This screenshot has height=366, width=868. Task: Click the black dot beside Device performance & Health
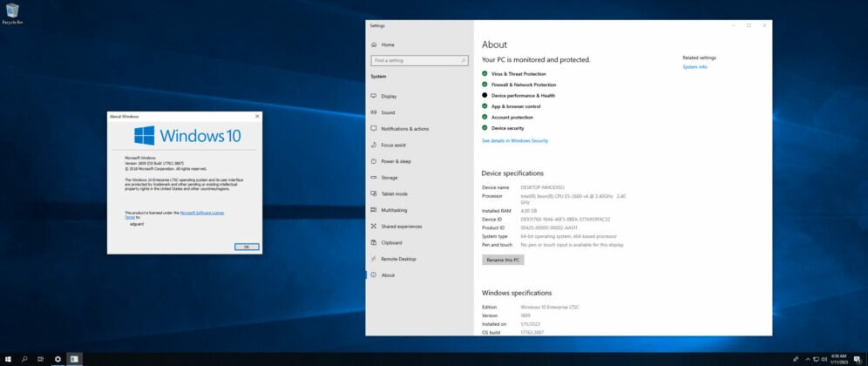(x=485, y=95)
